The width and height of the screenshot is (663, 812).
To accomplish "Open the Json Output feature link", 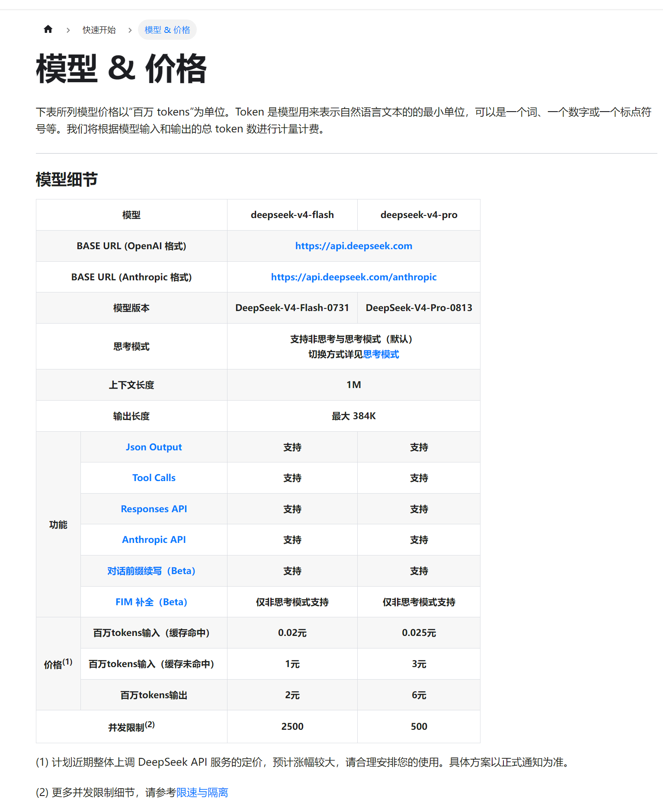I will pos(154,447).
